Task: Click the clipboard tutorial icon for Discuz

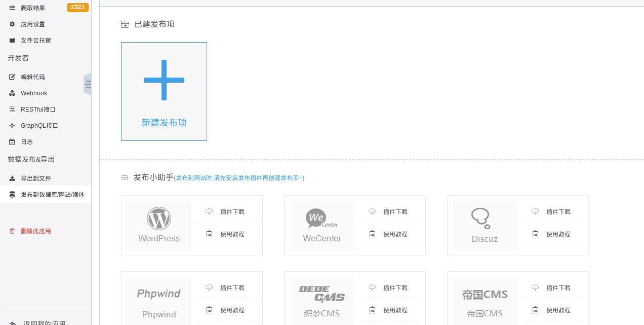Action: tap(535, 234)
